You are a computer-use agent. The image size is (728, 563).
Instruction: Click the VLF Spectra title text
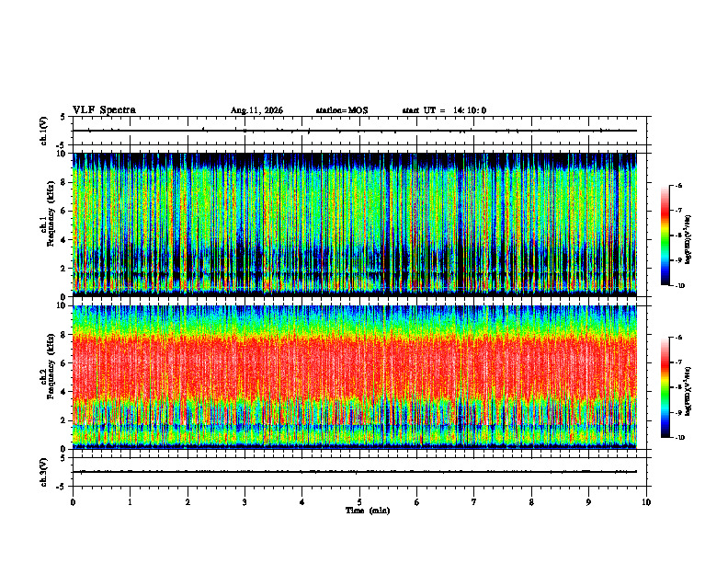(x=104, y=110)
